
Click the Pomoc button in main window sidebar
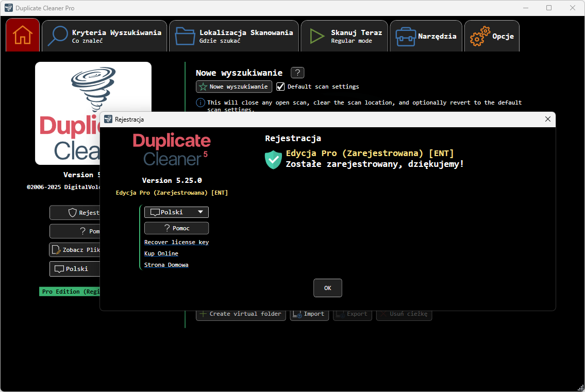[x=75, y=231]
